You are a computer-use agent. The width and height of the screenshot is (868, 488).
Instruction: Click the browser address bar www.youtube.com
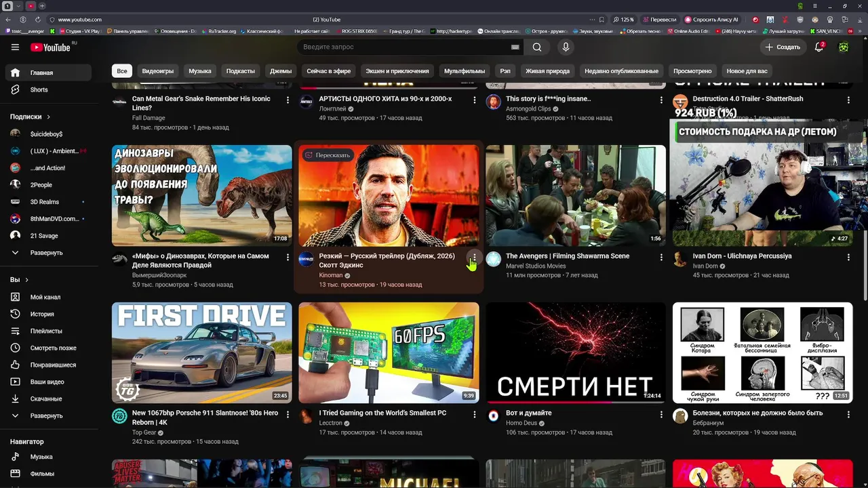pos(80,20)
